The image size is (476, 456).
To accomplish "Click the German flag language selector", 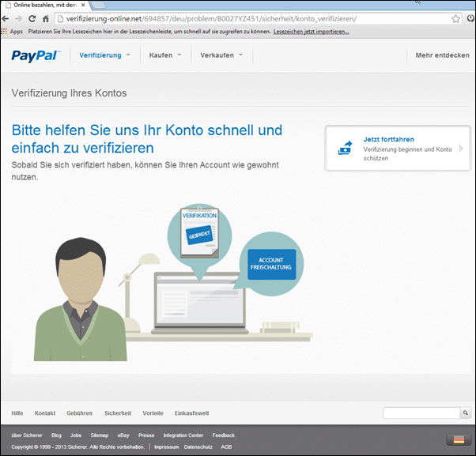I will pyautogui.click(x=459, y=439).
